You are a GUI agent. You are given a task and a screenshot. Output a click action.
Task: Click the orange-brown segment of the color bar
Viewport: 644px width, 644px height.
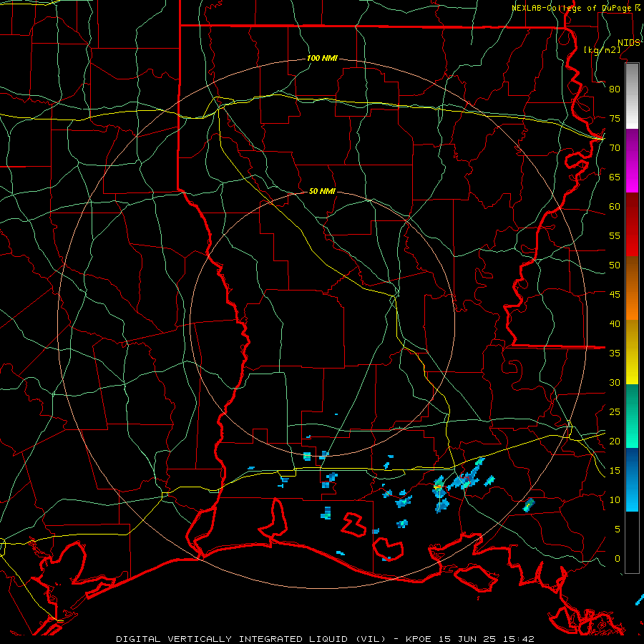tap(632, 288)
